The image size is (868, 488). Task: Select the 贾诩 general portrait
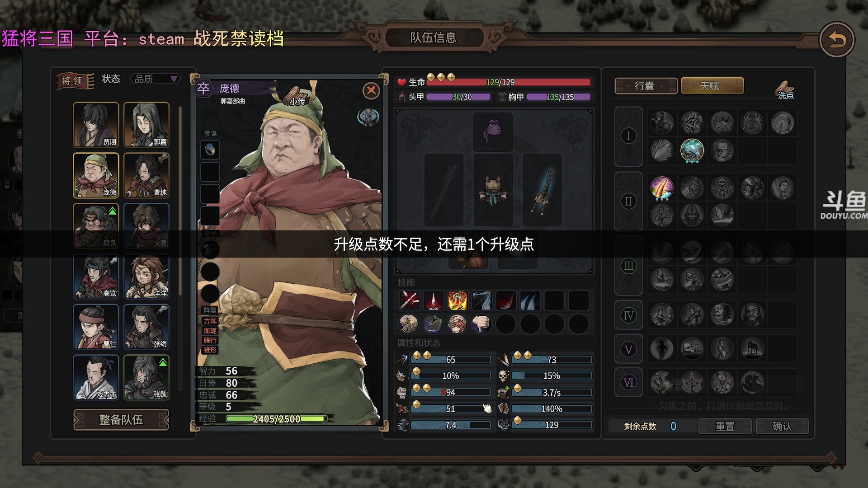point(96,125)
